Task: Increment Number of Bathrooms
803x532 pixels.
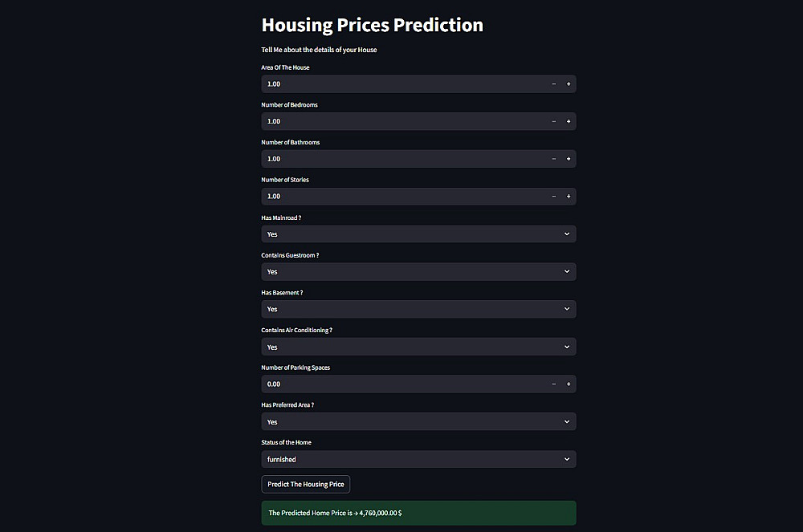Action: tap(569, 159)
